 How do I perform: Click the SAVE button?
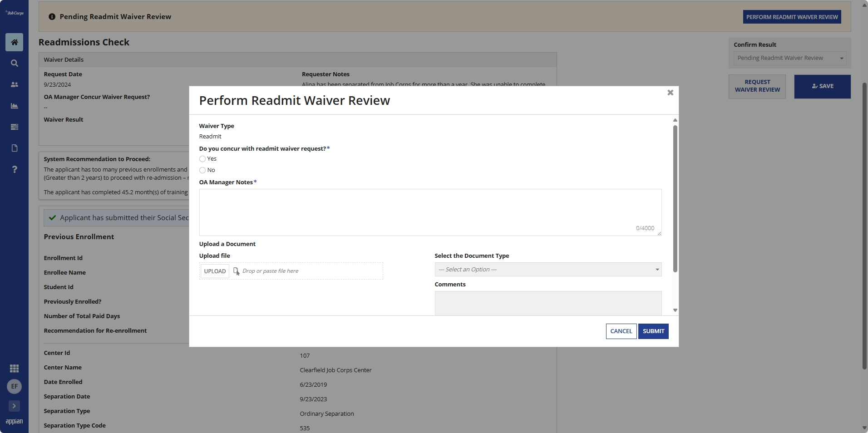click(x=822, y=86)
